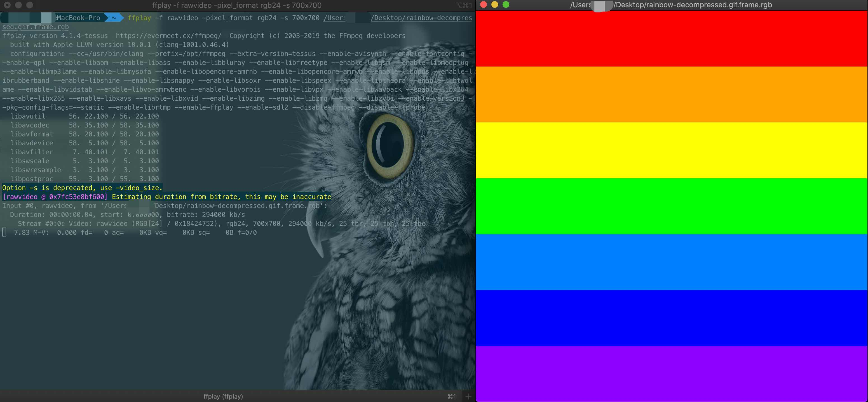This screenshot has width=868, height=402.
Task: Select the ffplay (ffplay) terminal tab
Action: pyautogui.click(x=223, y=396)
